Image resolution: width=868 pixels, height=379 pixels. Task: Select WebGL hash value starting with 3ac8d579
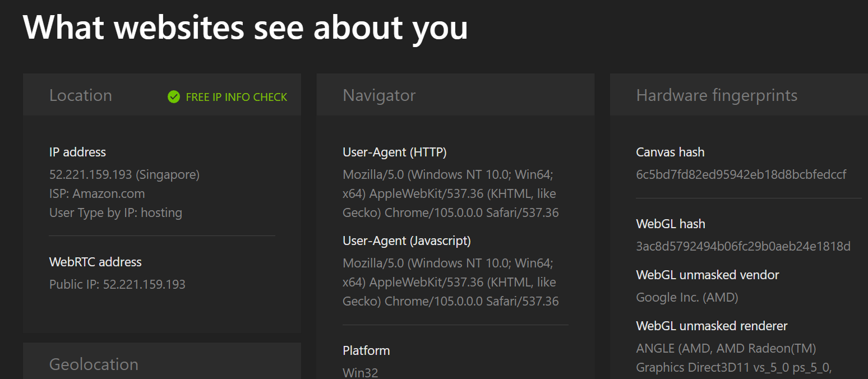744,246
